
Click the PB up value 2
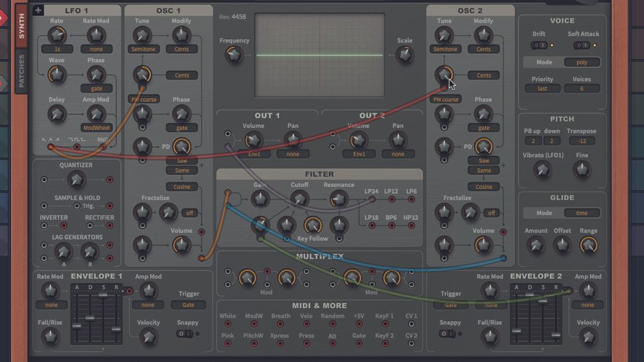point(533,141)
